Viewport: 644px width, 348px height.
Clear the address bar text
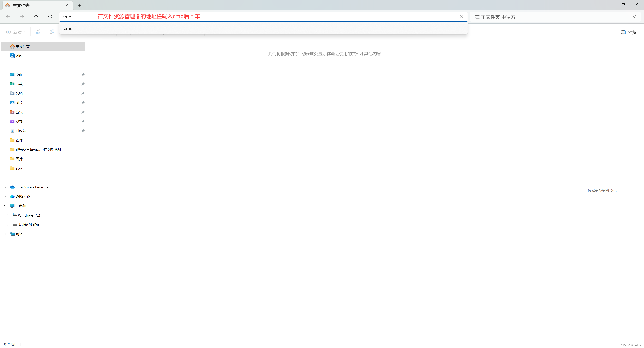tap(462, 17)
